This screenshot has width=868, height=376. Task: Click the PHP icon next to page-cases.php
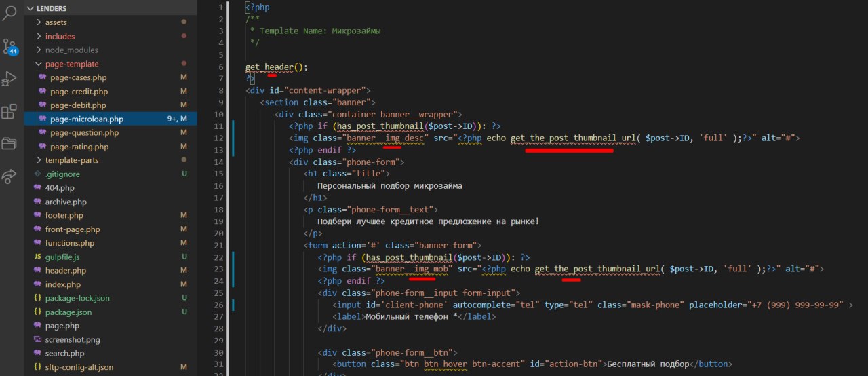pos(43,77)
